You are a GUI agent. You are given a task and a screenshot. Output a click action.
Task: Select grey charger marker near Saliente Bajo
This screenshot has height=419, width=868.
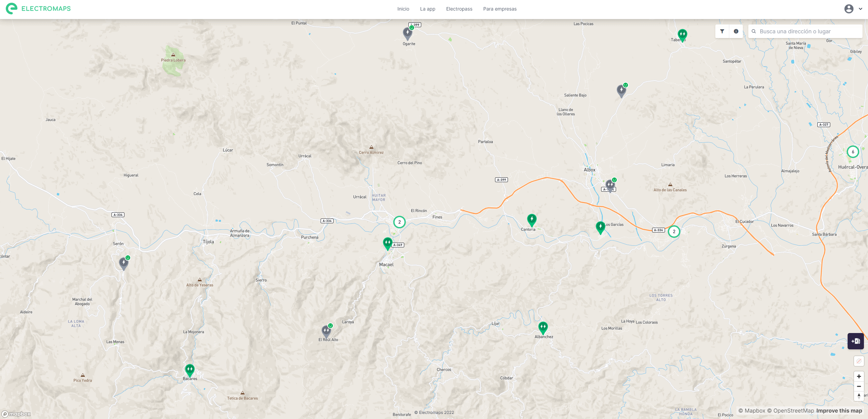coord(621,91)
